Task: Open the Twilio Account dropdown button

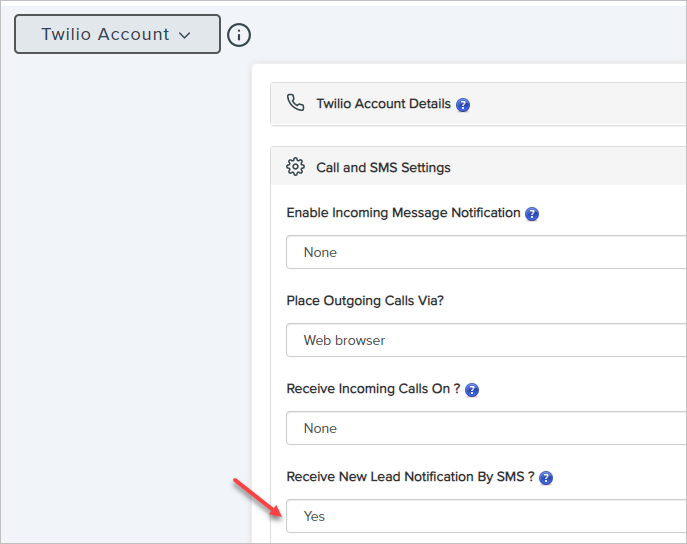Action: tap(116, 34)
